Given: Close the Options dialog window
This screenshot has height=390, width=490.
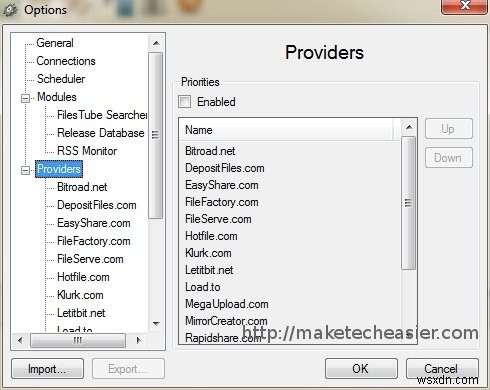Looking at the screenshot, I should pyautogui.click(x=464, y=6).
